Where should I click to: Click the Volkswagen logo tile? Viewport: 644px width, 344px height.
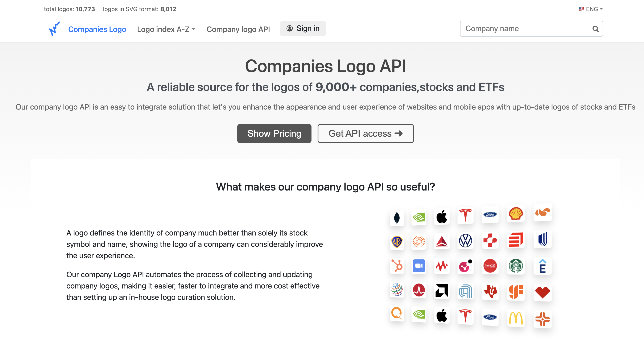click(x=466, y=241)
